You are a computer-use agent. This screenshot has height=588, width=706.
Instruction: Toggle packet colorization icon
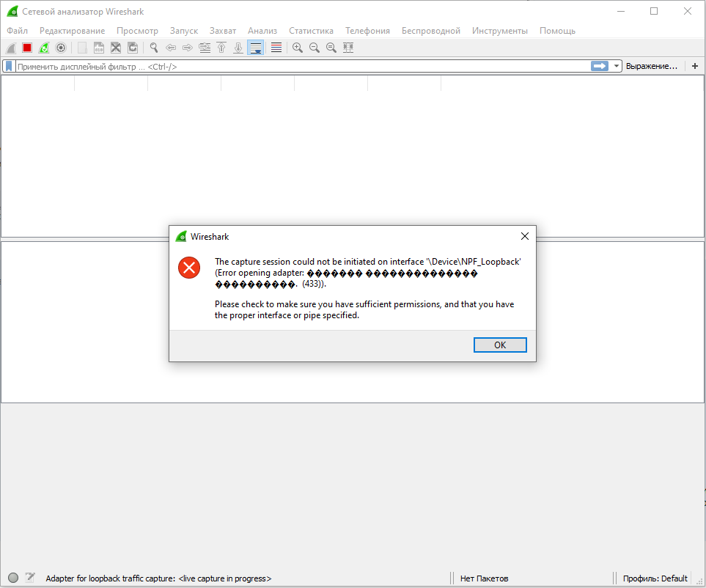click(276, 48)
